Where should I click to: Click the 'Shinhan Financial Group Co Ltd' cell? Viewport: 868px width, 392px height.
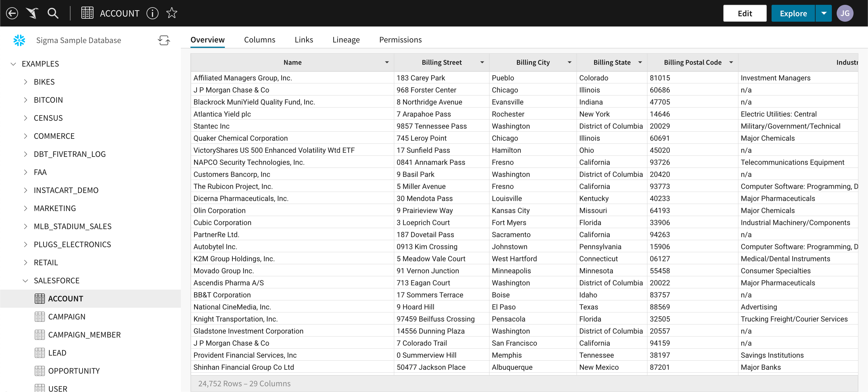(292, 367)
